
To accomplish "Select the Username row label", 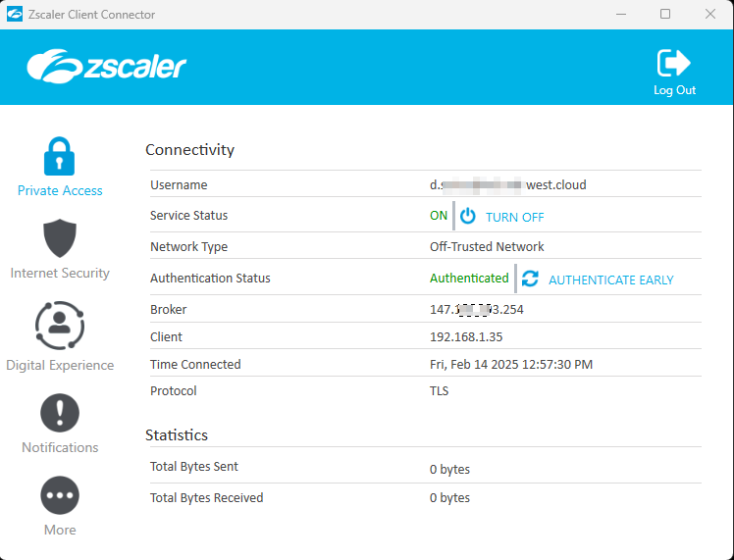I will pyautogui.click(x=179, y=184).
